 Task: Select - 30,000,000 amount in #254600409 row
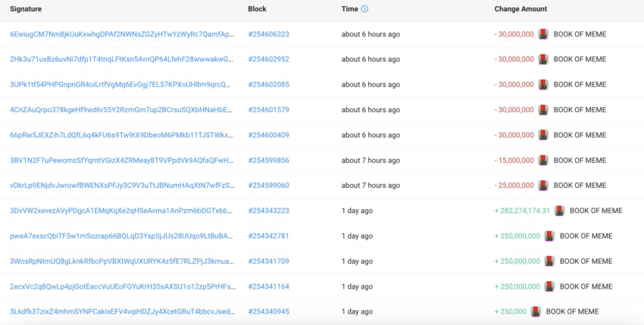point(514,135)
